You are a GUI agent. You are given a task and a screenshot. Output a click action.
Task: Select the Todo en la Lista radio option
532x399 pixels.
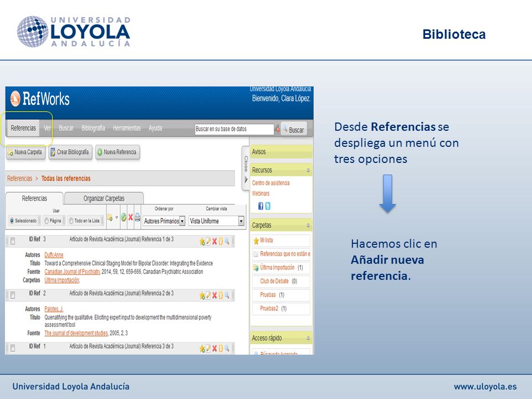click(71, 221)
